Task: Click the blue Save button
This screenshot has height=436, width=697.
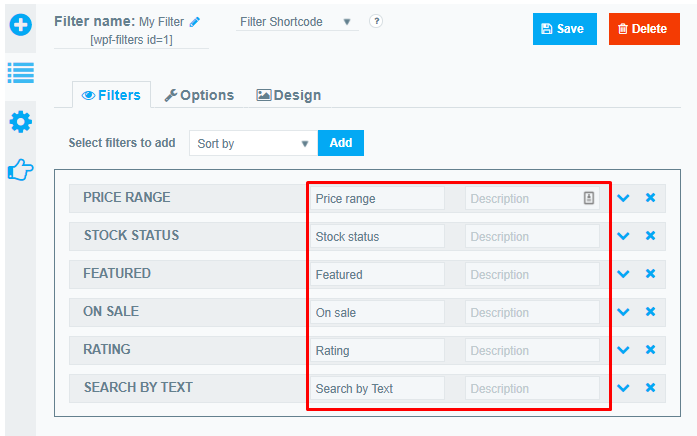Action: click(564, 29)
